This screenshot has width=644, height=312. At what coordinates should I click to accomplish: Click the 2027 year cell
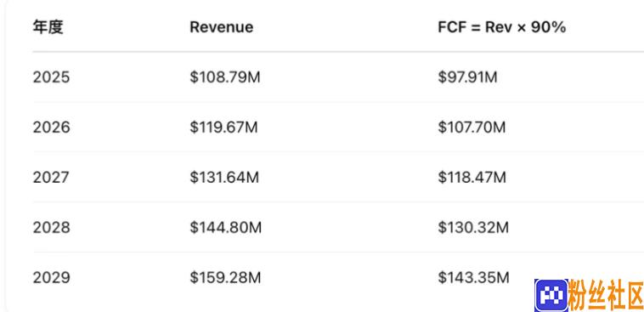pos(51,178)
